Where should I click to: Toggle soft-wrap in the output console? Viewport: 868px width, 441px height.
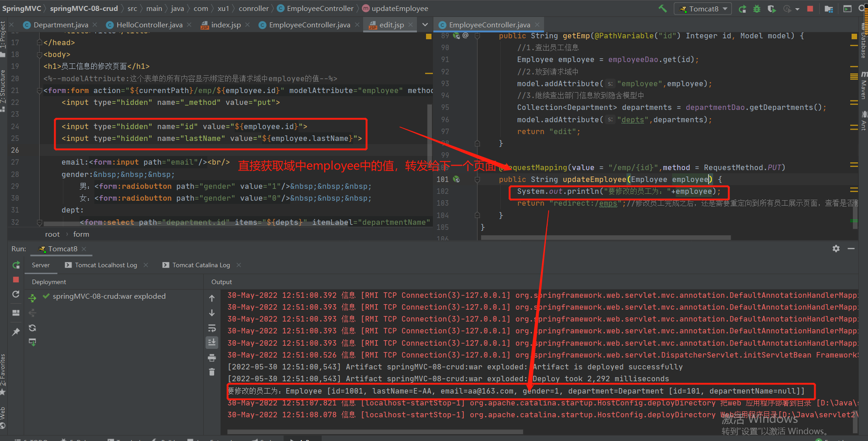pos(212,328)
